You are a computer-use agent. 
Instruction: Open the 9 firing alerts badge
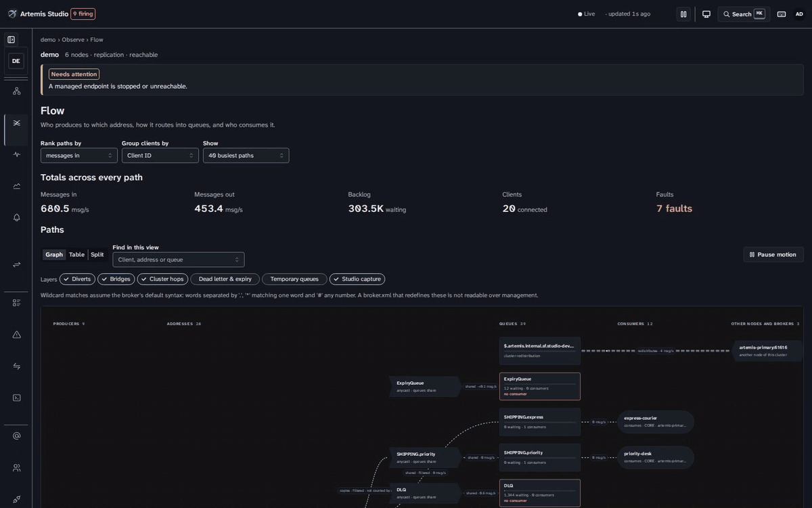click(83, 14)
